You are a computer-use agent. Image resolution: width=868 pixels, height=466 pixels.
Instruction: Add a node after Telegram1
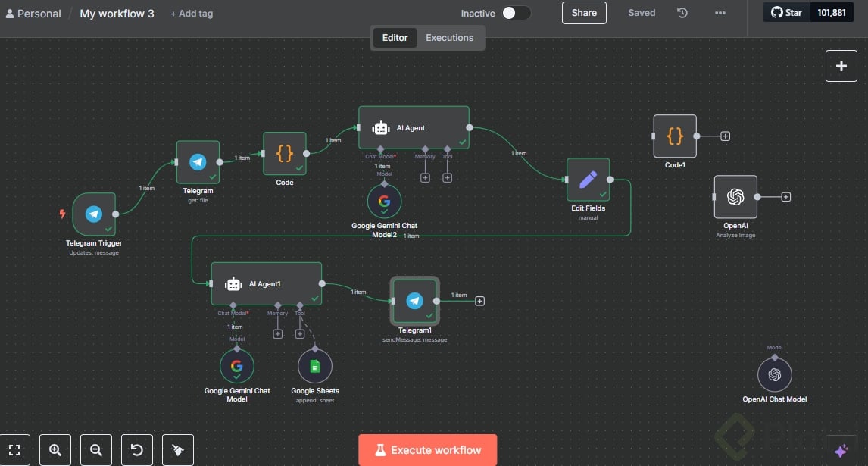(x=480, y=301)
